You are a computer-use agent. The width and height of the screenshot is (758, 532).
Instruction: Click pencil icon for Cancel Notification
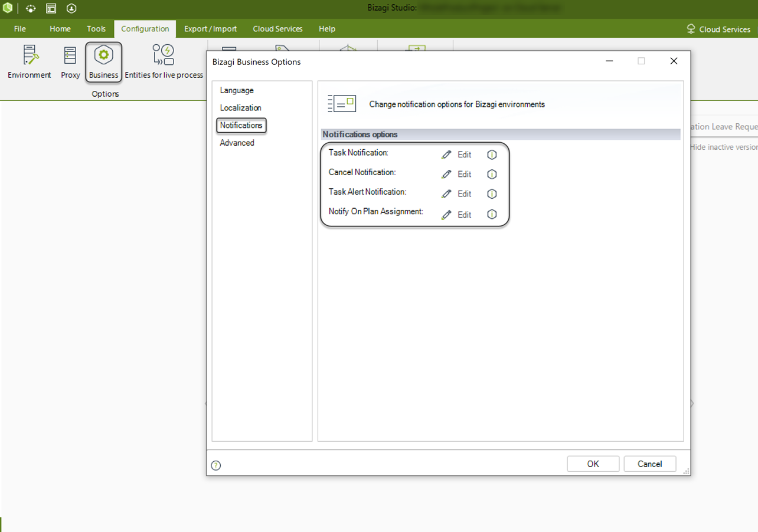pos(446,174)
